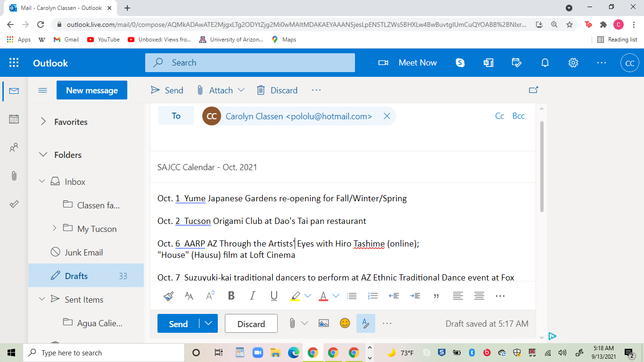Toggle italic text formatting
This screenshot has width=644, height=362.
click(252, 296)
